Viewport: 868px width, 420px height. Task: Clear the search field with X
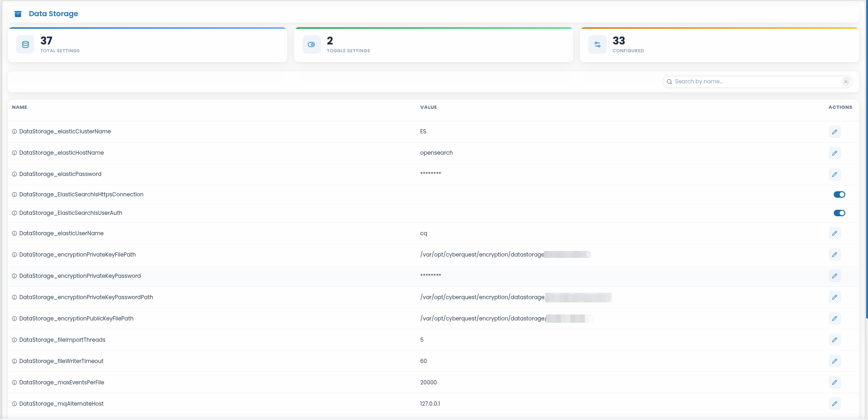click(x=846, y=81)
